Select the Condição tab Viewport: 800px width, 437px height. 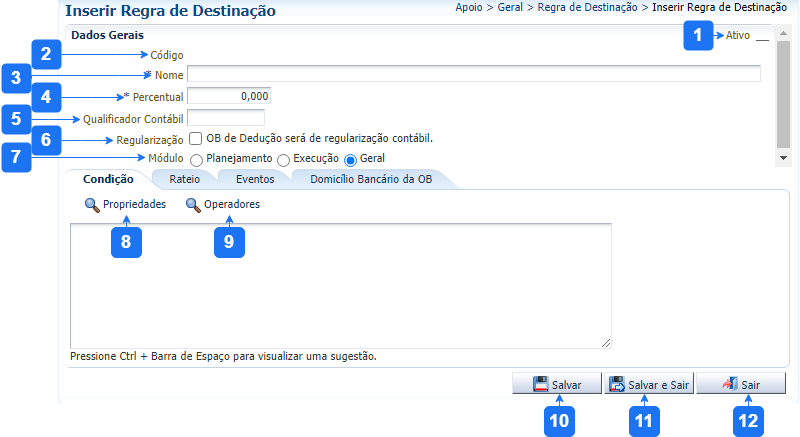tap(108, 179)
